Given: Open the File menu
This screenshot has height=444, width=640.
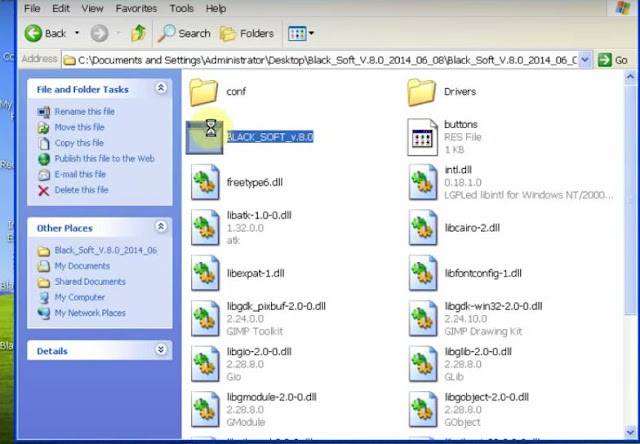Looking at the screenshot, I should tap(32, 8).
